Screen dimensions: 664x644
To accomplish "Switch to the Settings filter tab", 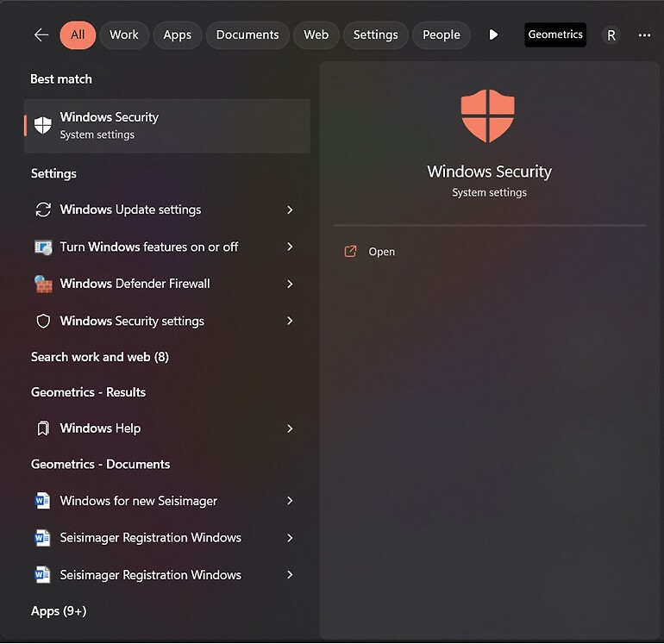I will click(x=376, y=34).
